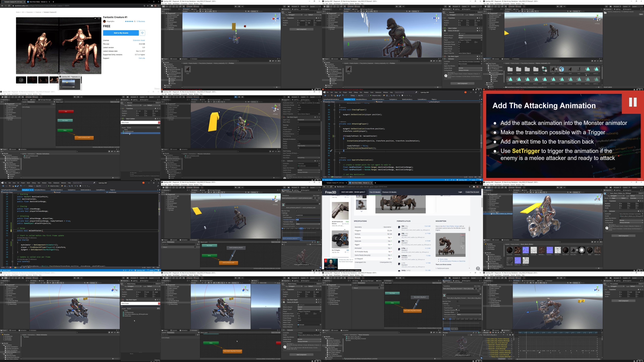The image size is (644, 362).
Task: Switch to the Free 3D Models tab
Action: (375, 192)
